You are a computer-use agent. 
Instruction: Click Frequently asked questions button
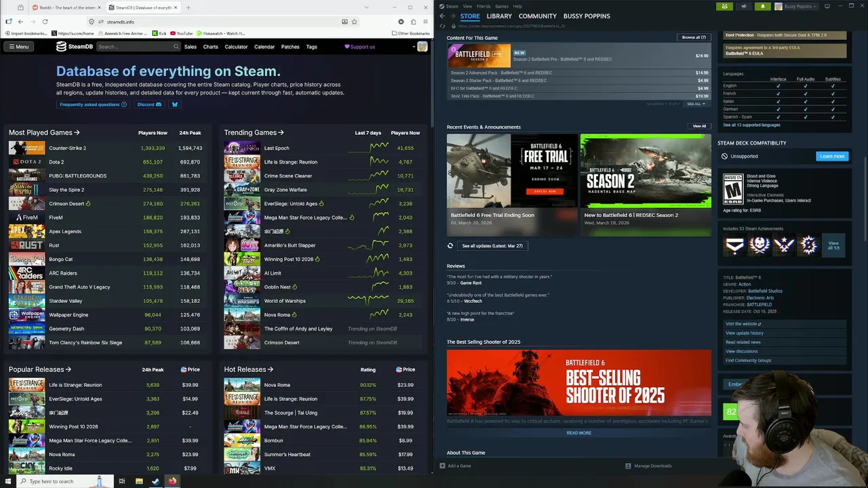coord(93,104)
